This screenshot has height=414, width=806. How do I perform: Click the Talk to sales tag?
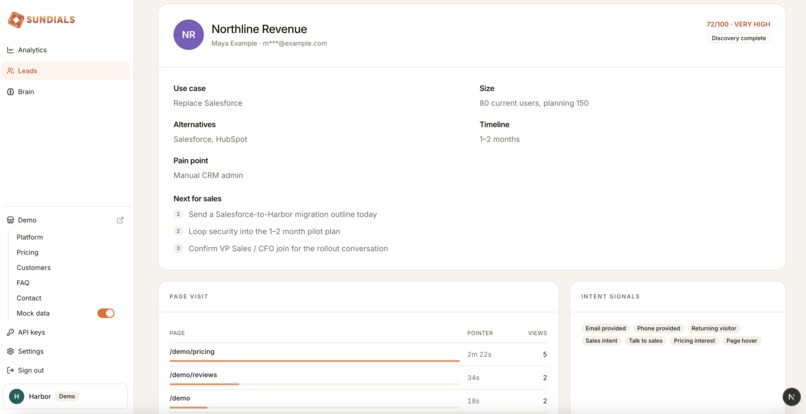[646, 340]
